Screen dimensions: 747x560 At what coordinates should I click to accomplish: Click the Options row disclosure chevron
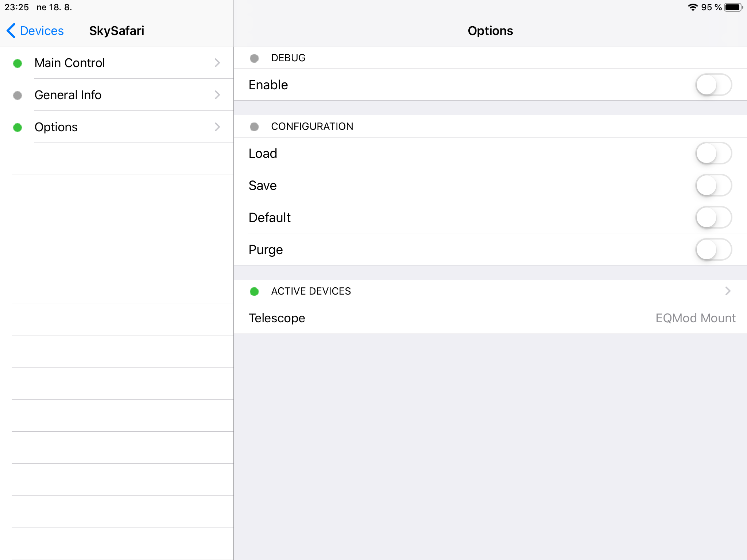(217, 127)
